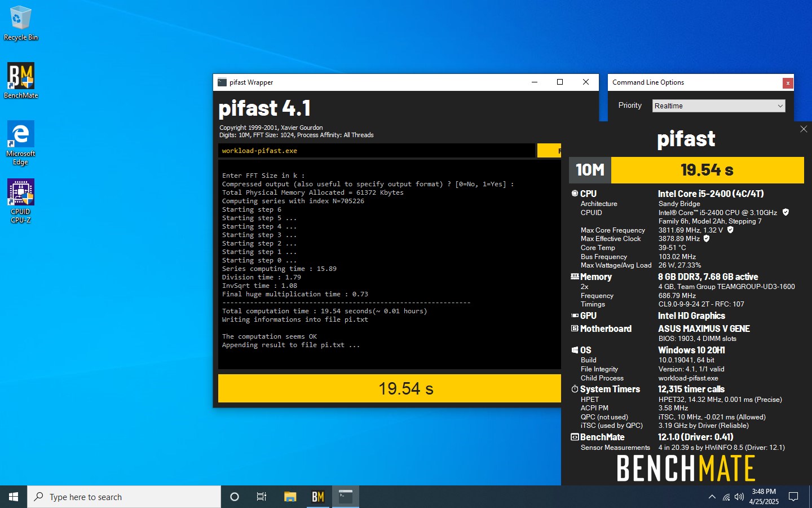Click the BenchMate section icon
The width and height of the screenshot is (812, 508).
(x=575, y=437)
